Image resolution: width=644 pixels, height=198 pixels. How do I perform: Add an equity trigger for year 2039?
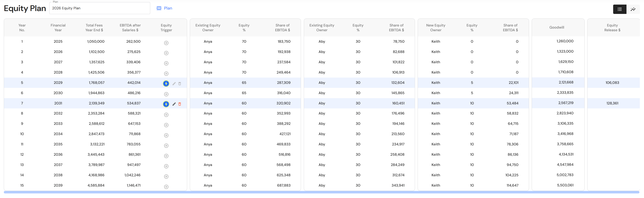coord(166,187)
